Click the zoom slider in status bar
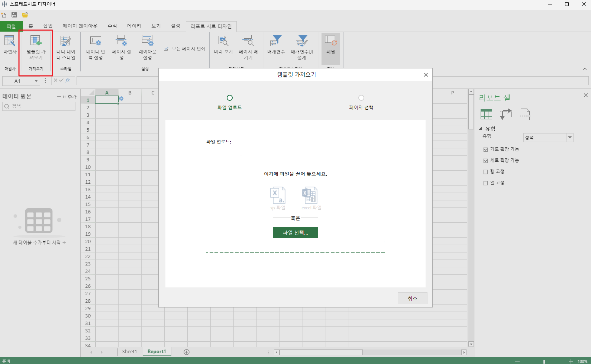 (544, 361)
